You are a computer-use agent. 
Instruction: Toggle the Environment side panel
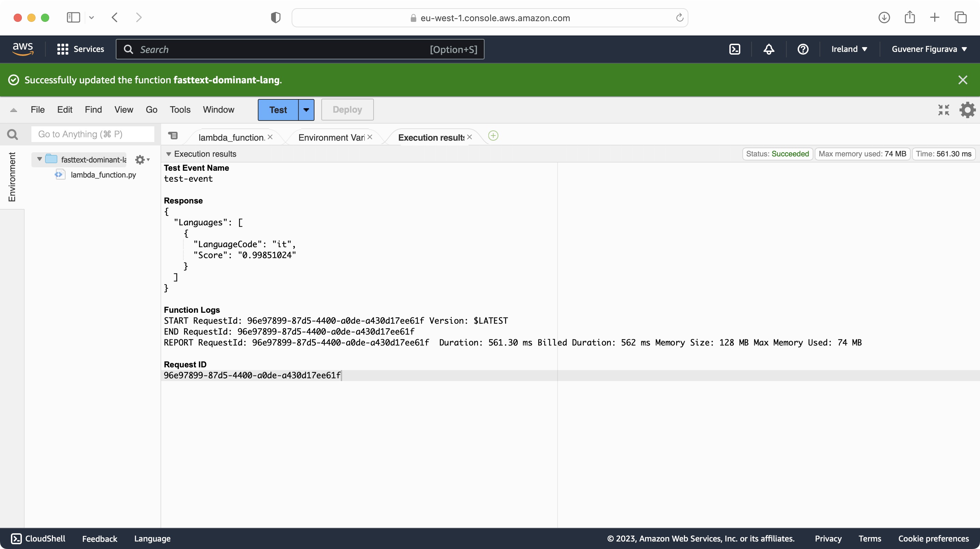[12, 177]
